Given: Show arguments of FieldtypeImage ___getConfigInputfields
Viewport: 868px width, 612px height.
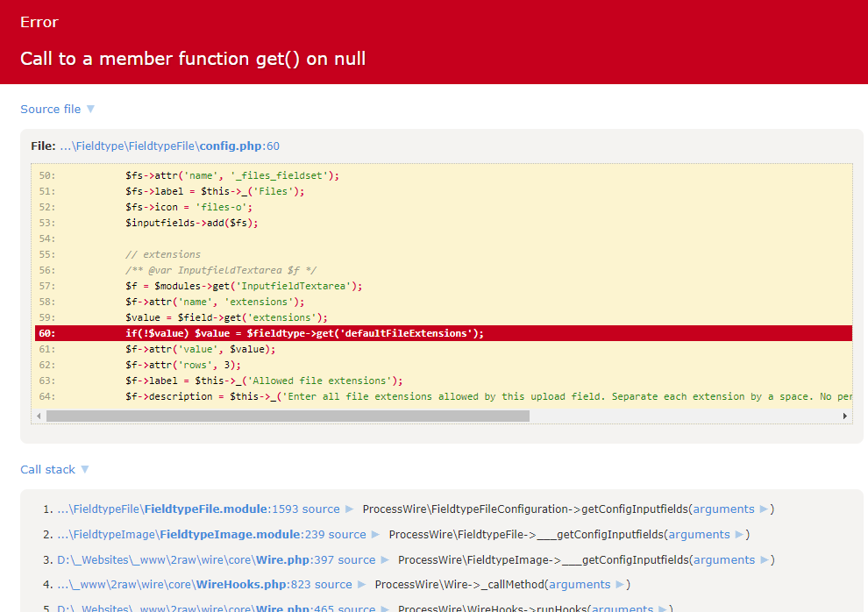Looking at the screenshot, I should point(730,560).
